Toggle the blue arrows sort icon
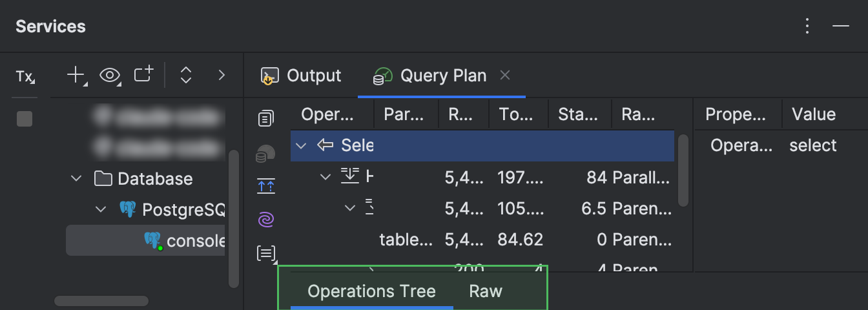Viewport: 868px width, 310px height. click(265, 186)
